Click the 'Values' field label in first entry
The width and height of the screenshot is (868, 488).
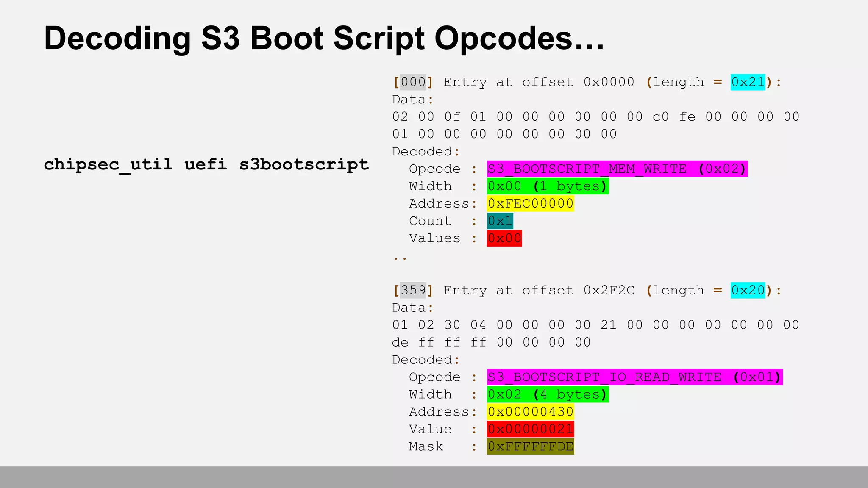pos(435,238)
